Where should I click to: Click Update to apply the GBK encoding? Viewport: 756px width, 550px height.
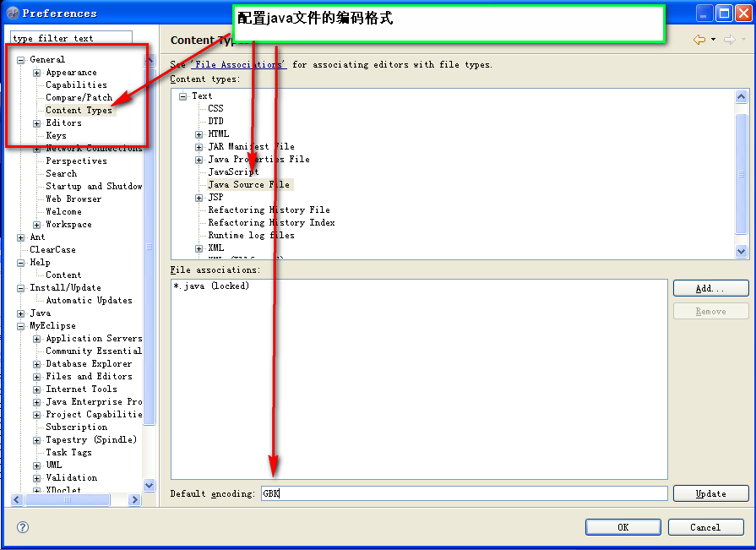(710, 494)
